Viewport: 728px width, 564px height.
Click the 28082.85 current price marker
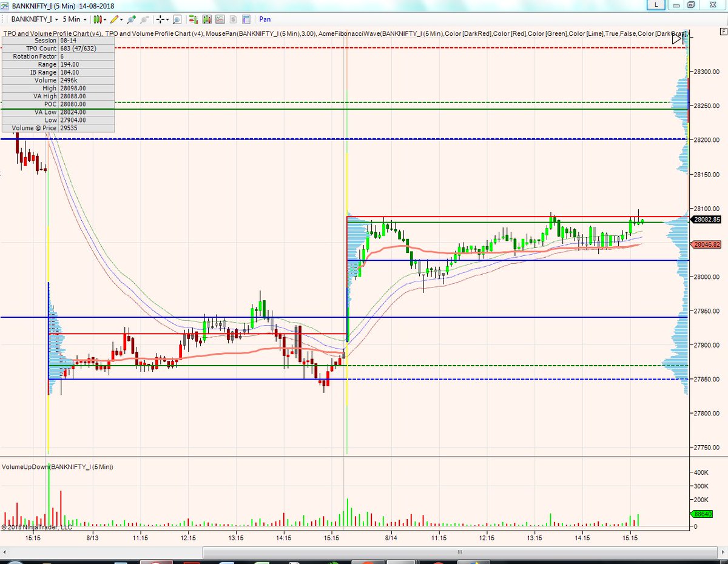click(707, 220)
